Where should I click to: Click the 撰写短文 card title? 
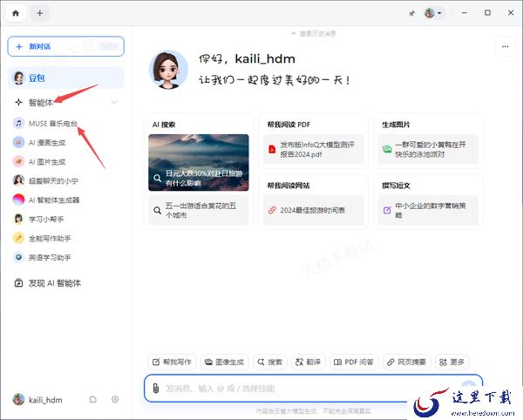(397, 186)
